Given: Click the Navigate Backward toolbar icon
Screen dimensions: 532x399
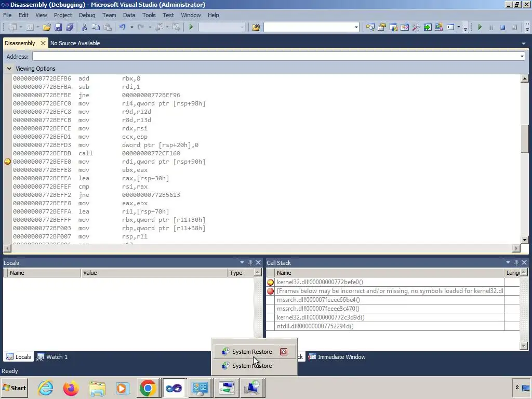Looking at the screenshot, I should 159,27.
